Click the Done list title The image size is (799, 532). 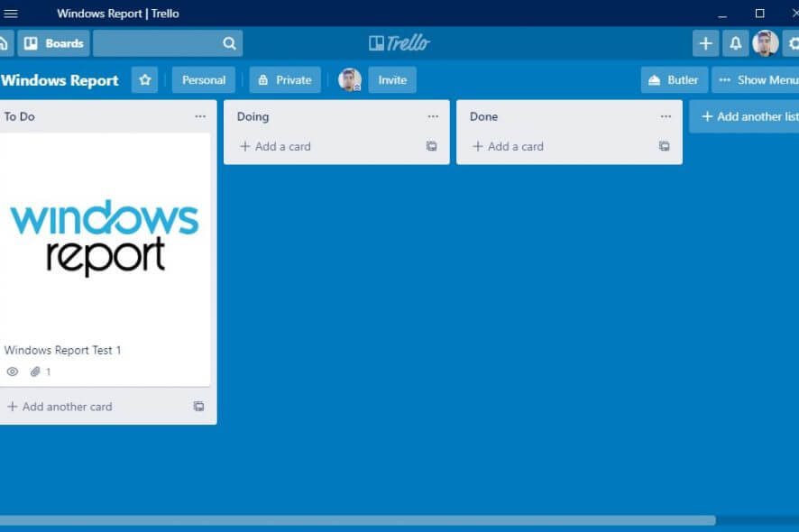point(483,116)
